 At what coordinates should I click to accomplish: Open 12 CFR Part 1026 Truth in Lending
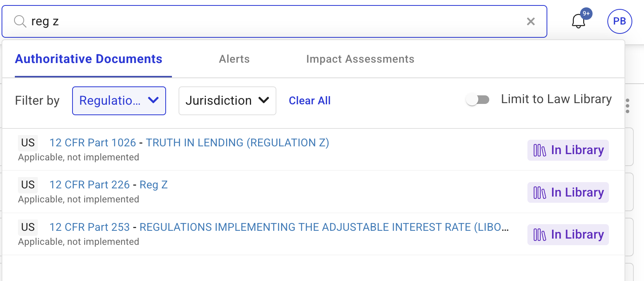coord(189,143)
